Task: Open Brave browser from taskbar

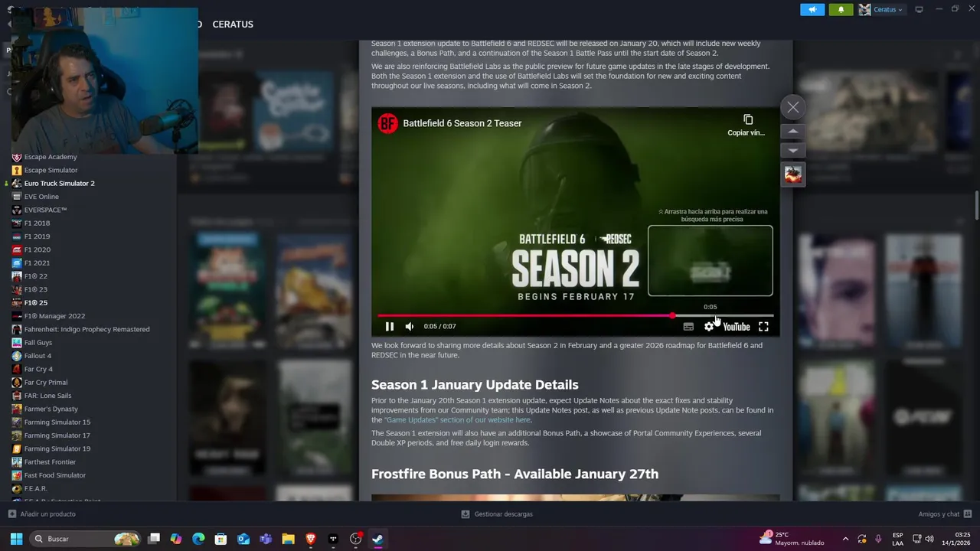Action: 310,539
